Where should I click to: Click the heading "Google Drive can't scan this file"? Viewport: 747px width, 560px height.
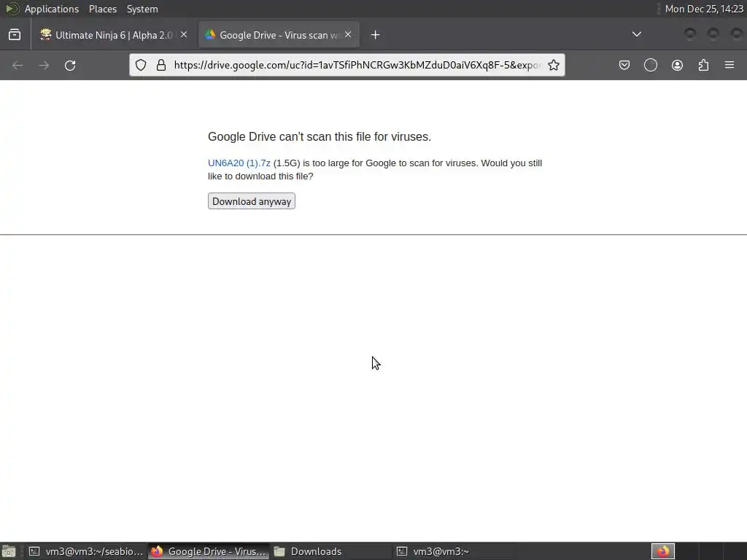320,136
